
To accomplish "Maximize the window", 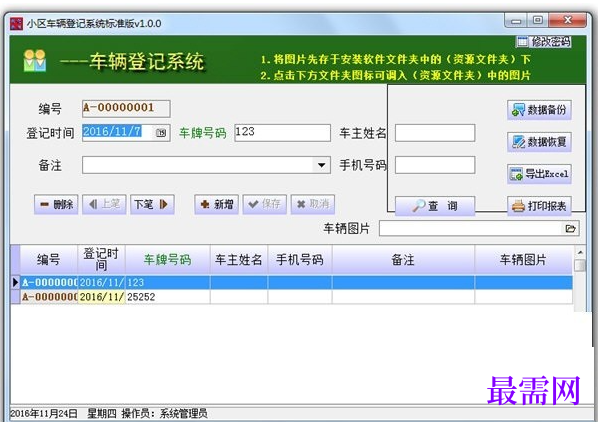I will click(x=538, y=20).
